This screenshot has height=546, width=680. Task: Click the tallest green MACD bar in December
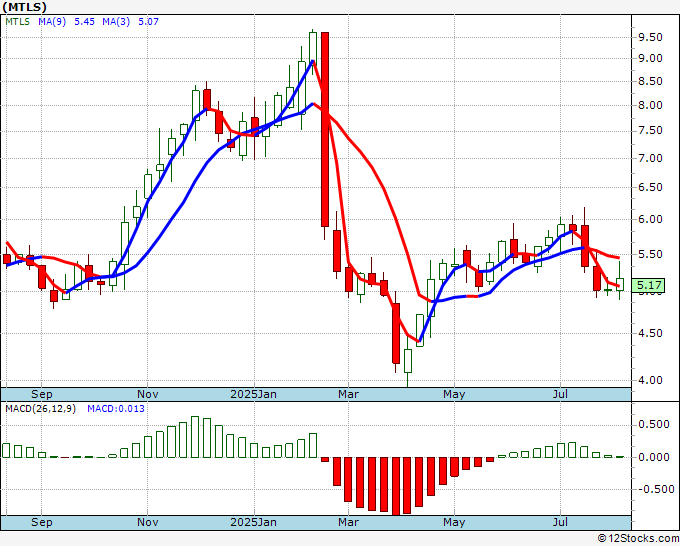click(x=195, y=437)
